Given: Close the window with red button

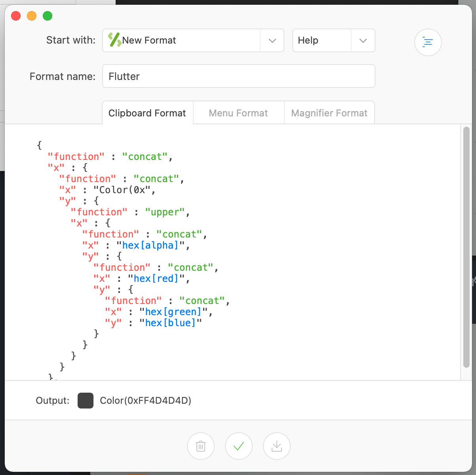Looking at the screenshot, I should (16, 16).
